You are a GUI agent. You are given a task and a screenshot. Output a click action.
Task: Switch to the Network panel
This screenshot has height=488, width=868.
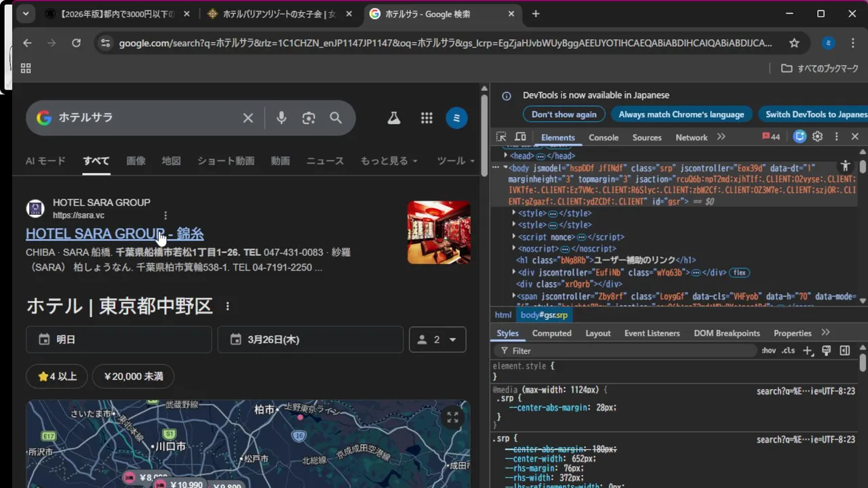692,137
